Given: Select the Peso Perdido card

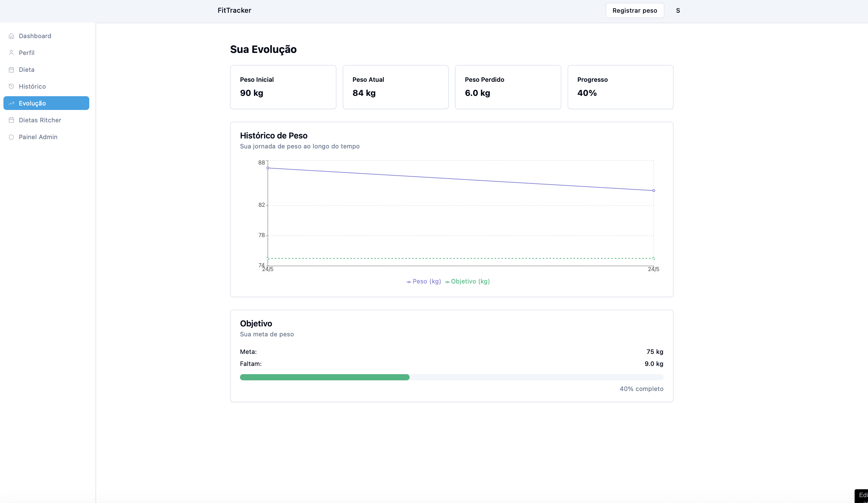Looking at the screenshot, I should [508, 87].
